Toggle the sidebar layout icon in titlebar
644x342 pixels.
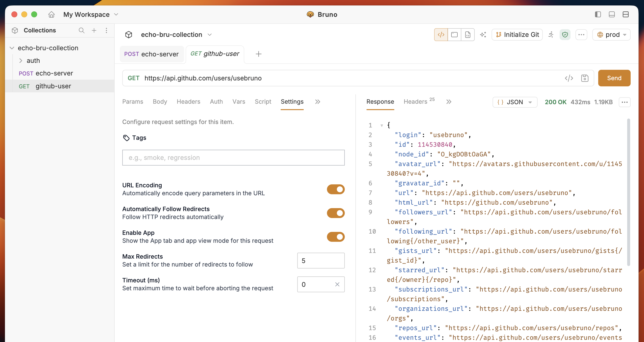click(598, 15)
